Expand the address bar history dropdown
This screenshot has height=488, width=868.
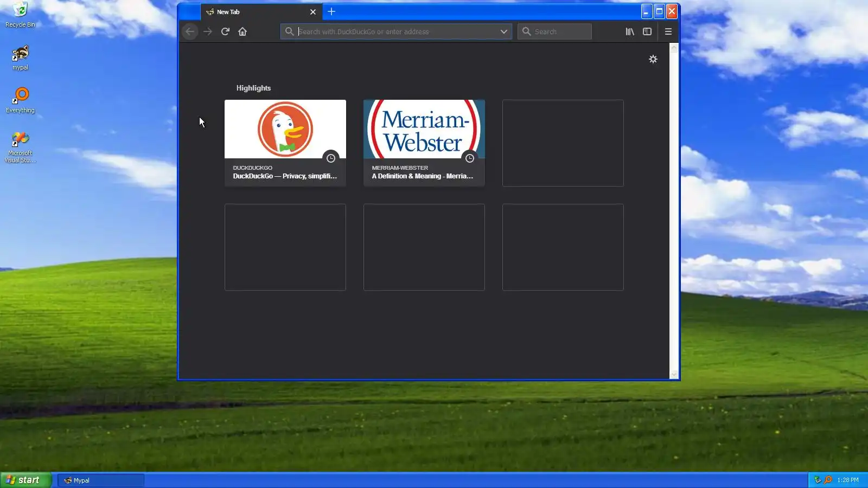(504, 31)
